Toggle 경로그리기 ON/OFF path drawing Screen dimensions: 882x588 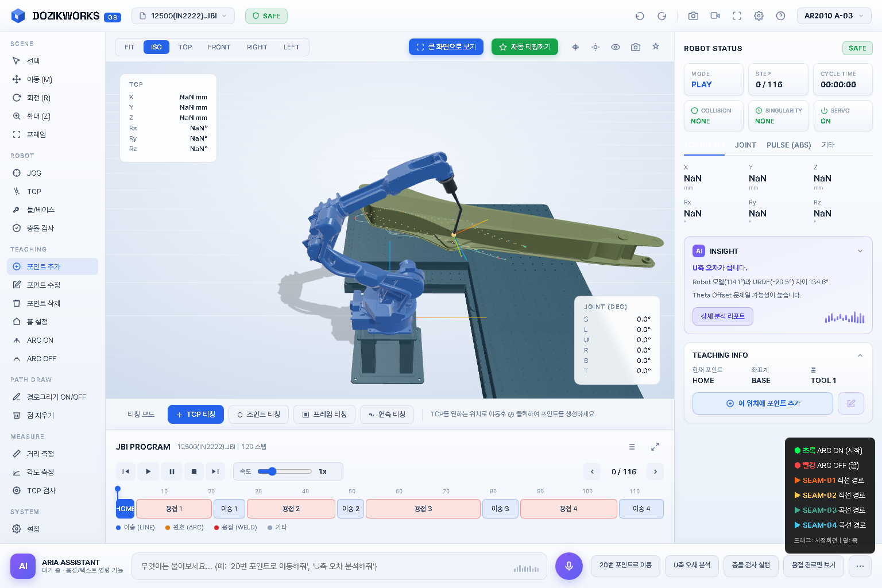tap(52, 397)
